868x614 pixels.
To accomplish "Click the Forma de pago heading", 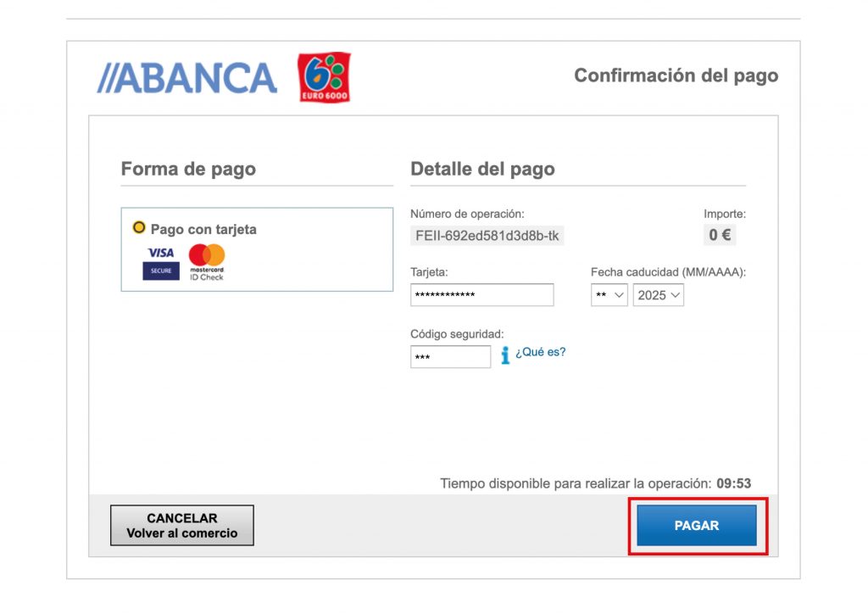I will 188,169.
